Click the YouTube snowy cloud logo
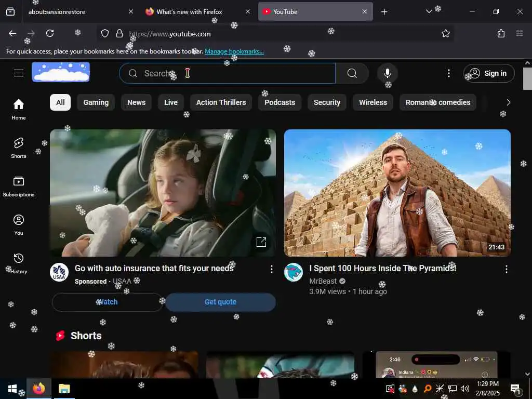532x399 pixels. pos(61,72)
